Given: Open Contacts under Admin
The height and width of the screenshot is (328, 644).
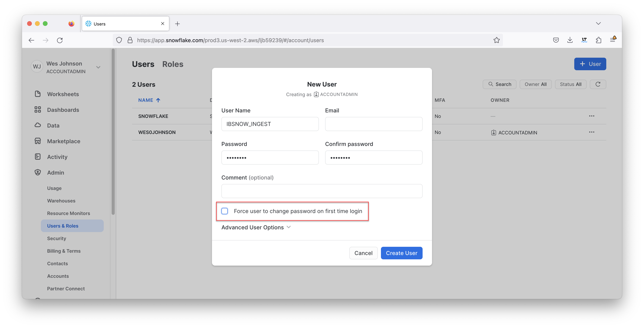Looking at the screenshot, I should pyautogui.click(x=58, y=263).
